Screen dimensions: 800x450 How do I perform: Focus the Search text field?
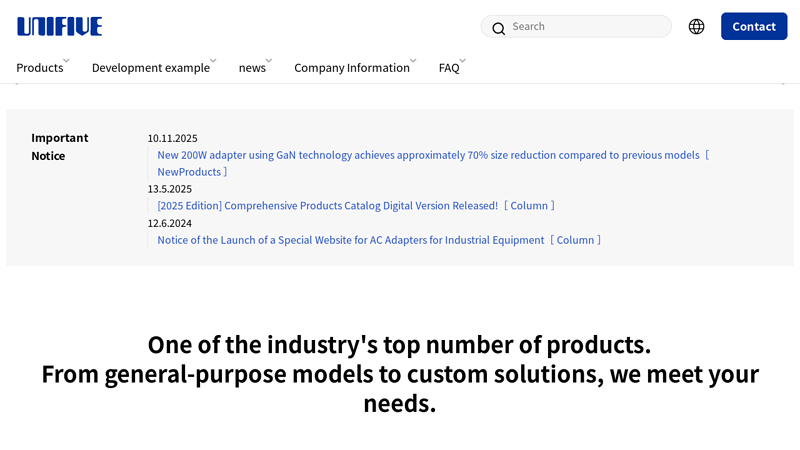click(585, 27)
